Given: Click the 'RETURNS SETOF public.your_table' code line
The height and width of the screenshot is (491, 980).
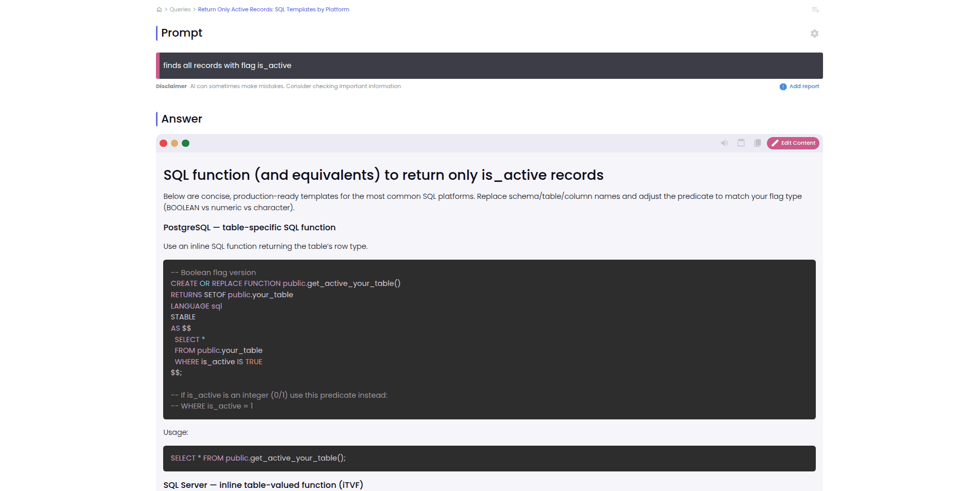Looking at the screenshot, I should click(232, 295).
